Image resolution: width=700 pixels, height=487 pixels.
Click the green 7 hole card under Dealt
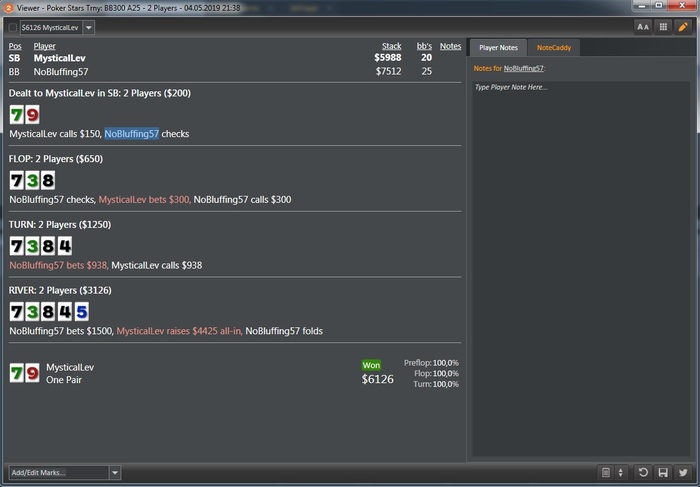(17, 115)
